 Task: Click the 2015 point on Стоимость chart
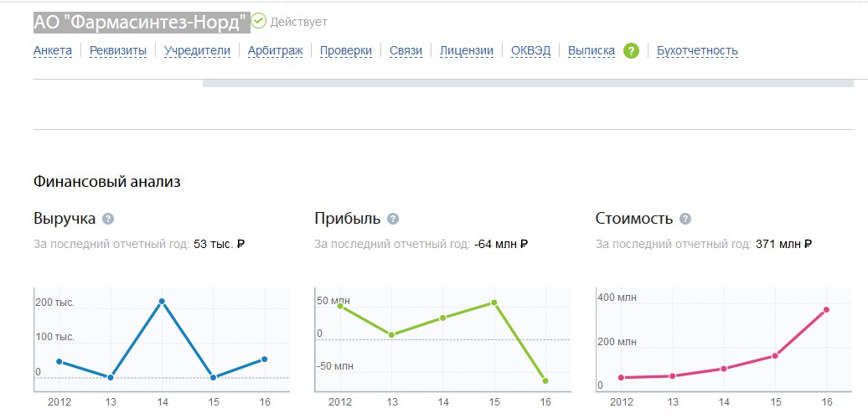click(x=775, y=356)
